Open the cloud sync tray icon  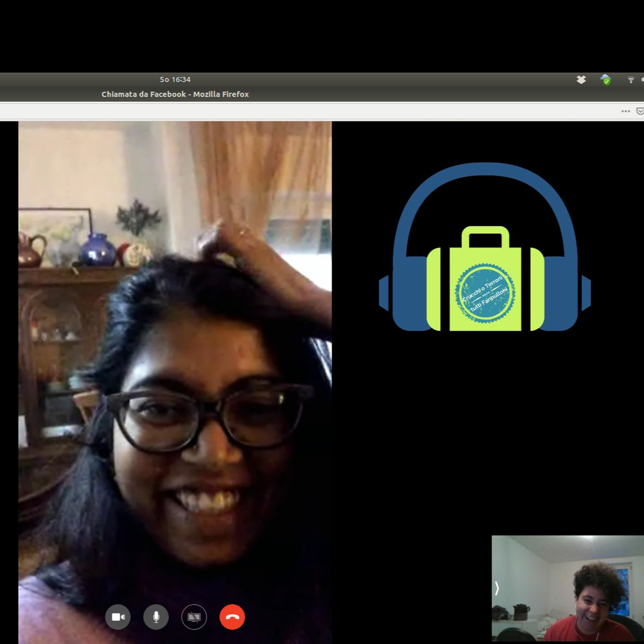(606, 80)
